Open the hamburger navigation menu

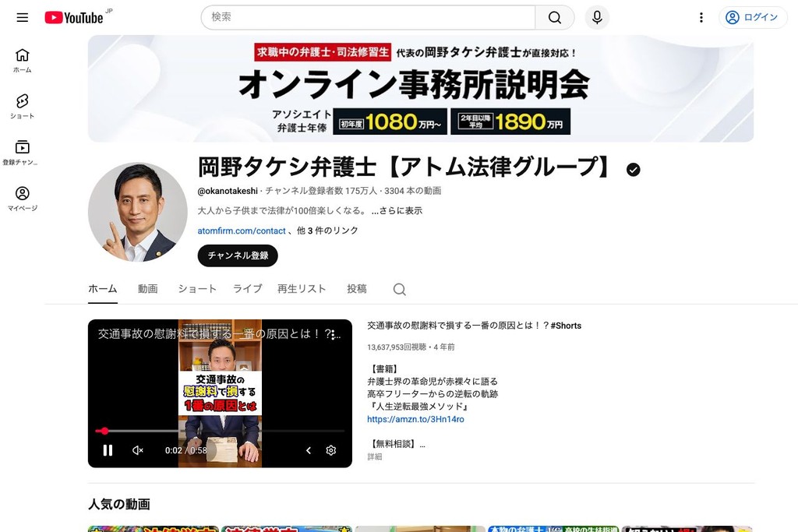22,17
